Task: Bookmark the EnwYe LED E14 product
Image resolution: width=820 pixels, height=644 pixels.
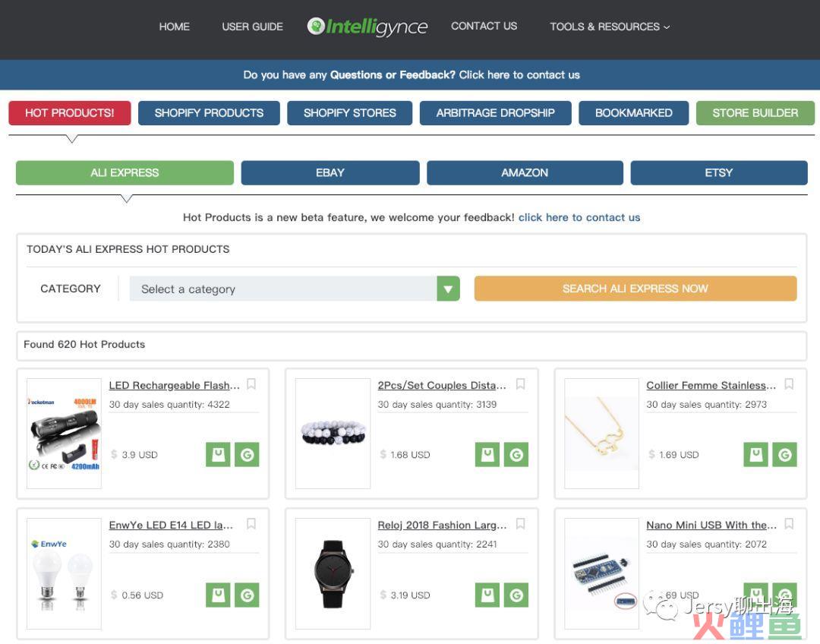Action: point(251,524)
